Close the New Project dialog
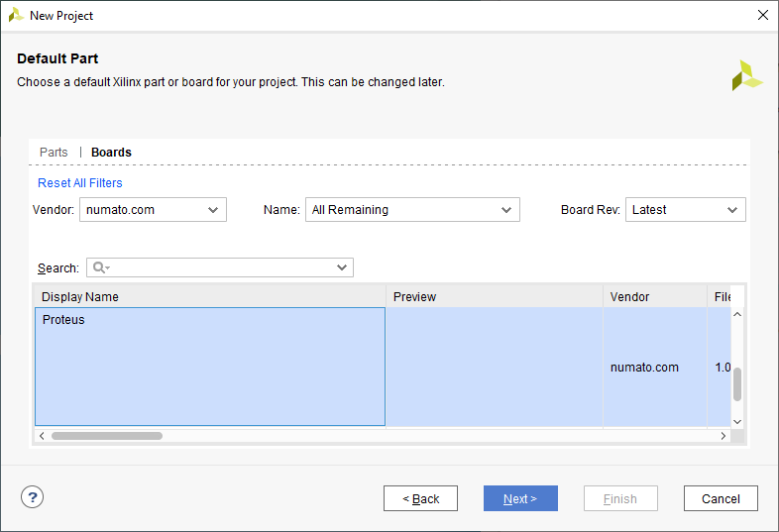Viewport: 779px width, 532px height. click(x=762, y=15)
